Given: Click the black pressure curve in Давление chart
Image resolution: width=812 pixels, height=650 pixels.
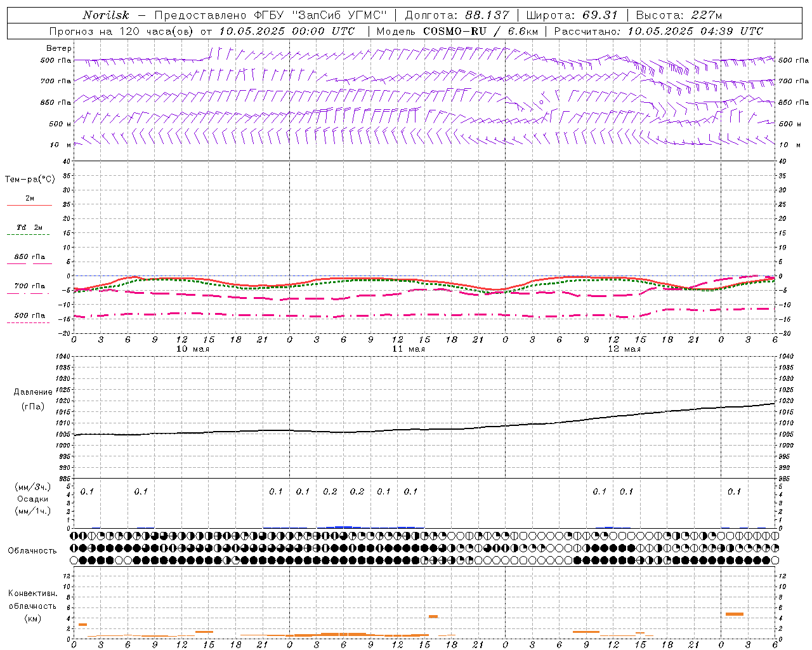Looking at the screenshot, I should (x=425, y=429).
